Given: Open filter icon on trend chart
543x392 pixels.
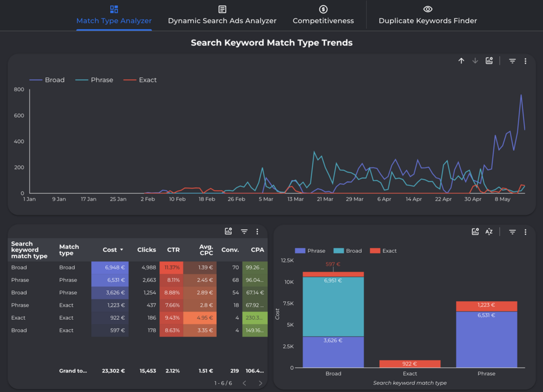Looking at the screenshot, I should (512, 61).
